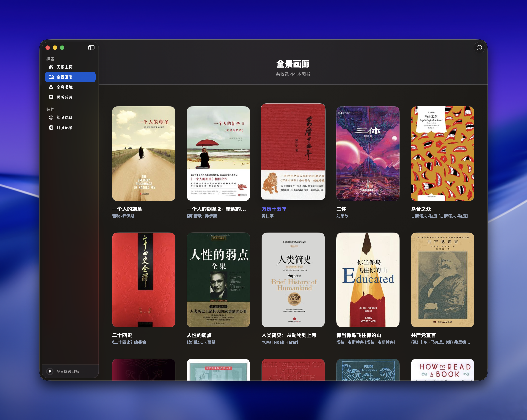Click the quote bubble icon beside 灵感碎片
527x420 pixels.
(51, 97)
